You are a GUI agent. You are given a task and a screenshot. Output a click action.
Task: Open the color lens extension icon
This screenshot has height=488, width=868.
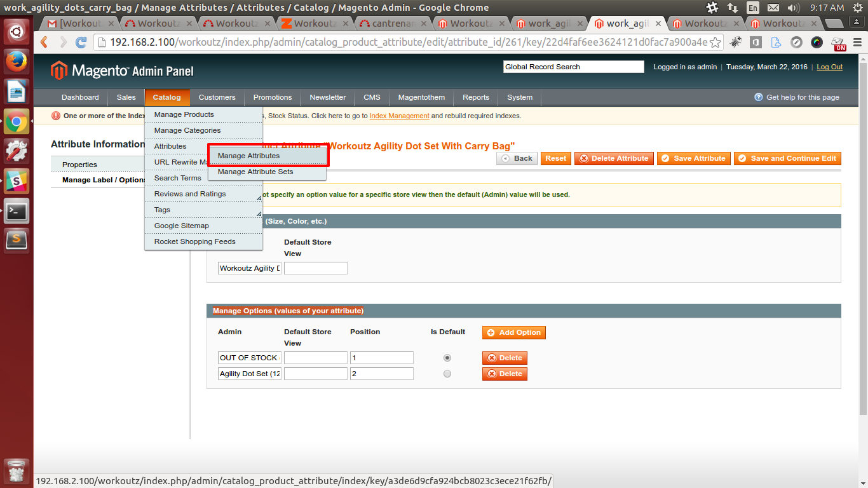[817, 43]
